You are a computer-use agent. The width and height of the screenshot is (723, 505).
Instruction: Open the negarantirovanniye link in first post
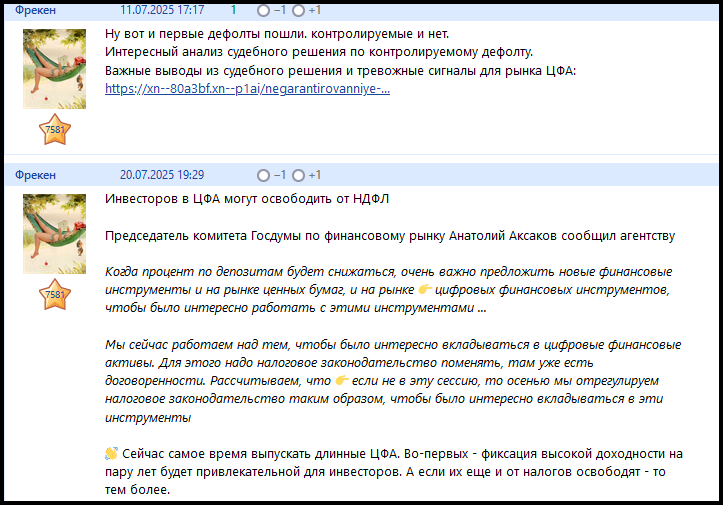tap(247, 89)
